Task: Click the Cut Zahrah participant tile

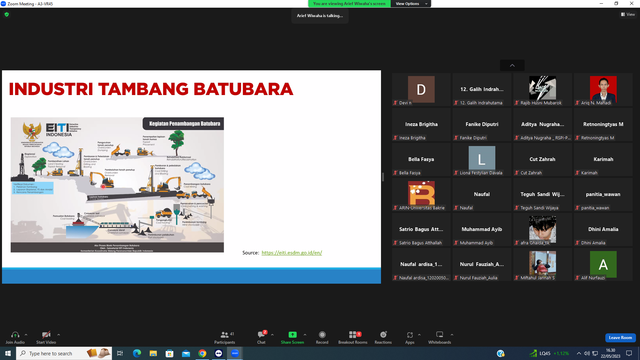Action: 542,160
